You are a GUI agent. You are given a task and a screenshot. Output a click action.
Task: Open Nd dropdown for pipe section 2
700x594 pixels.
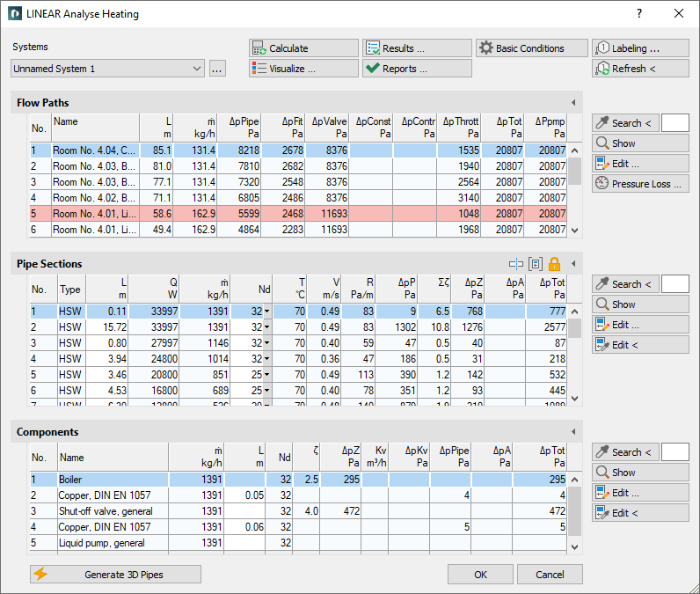267,327
